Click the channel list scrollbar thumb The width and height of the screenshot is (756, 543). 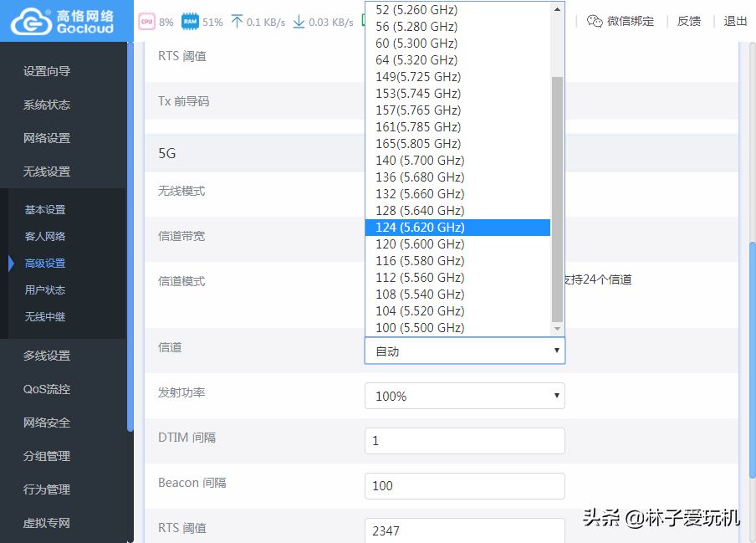pyautogui.click(x=557, y=199)
